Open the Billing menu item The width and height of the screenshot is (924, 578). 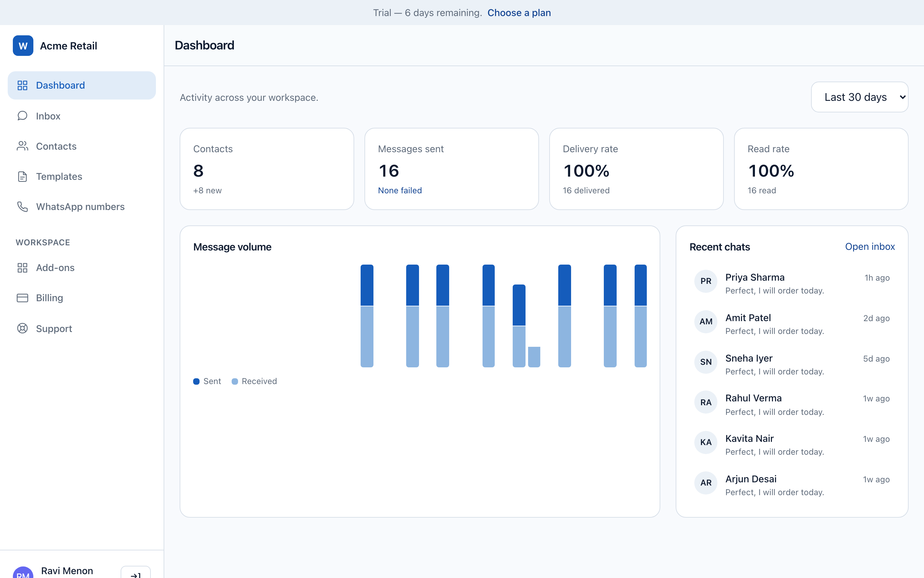pyautogui.click(x=82, y=298)
